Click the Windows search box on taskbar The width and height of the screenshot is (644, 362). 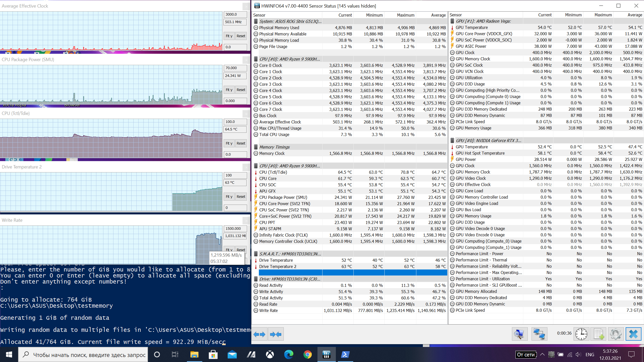tap(83, 354)
